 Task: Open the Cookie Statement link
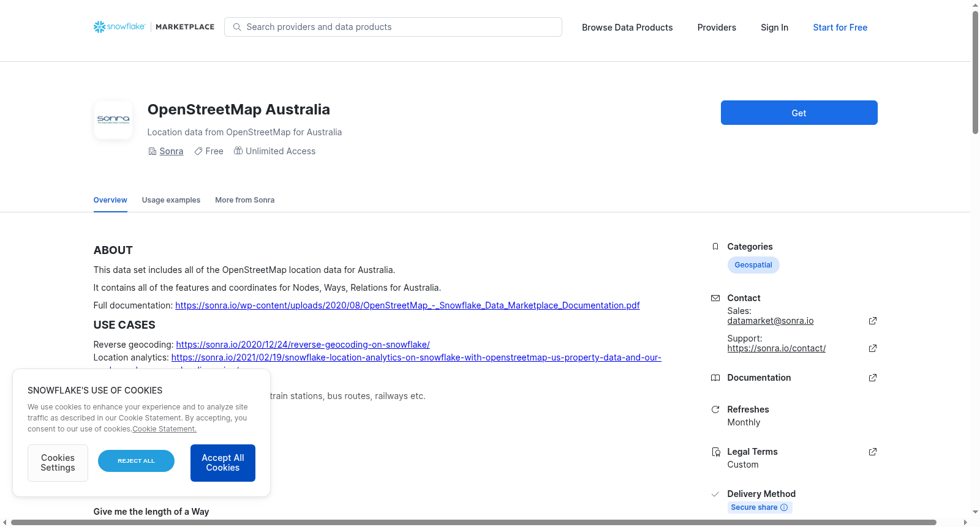click(x=164, y=429)
